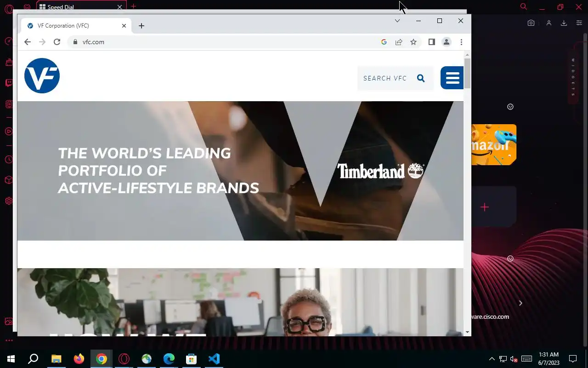Viewport: 588px width, 368px height.
Task: Open the blue hamburger menu on vfc.com
Action: click(452, 78)
